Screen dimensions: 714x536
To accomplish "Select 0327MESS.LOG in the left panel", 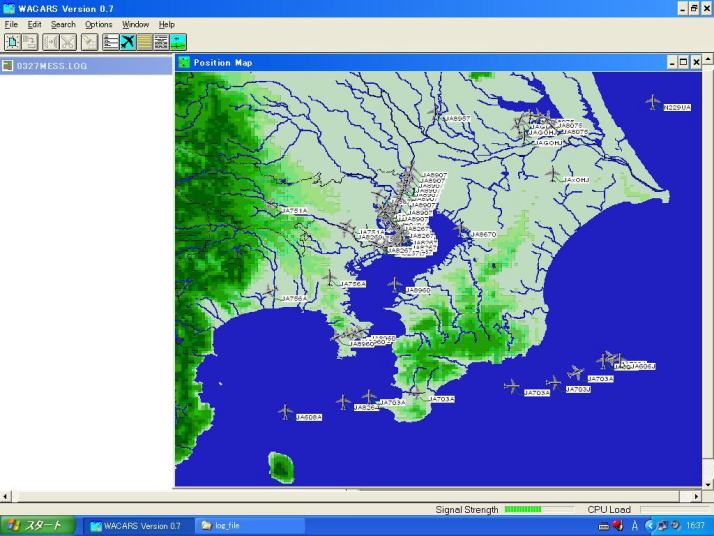I will click(x=44, y=66).
